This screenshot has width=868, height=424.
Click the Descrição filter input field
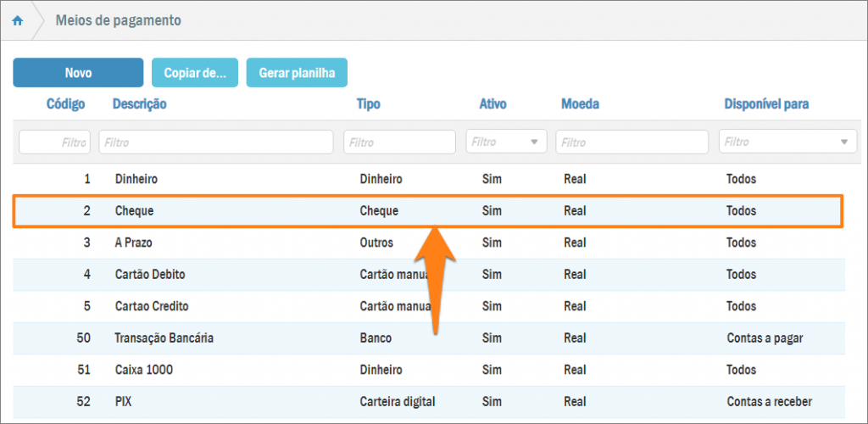point(216,142)
